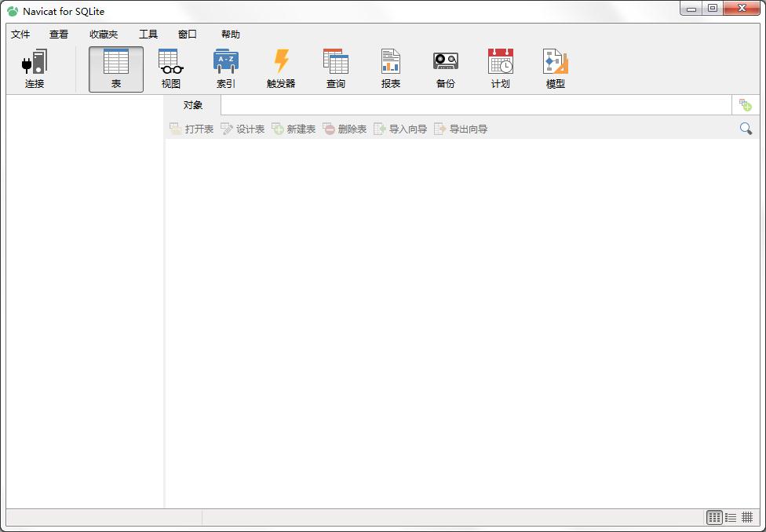This screenshot has width=766, height=532.
Task: Open the 索引 (Index) objects icon
Action: [226, 68]
